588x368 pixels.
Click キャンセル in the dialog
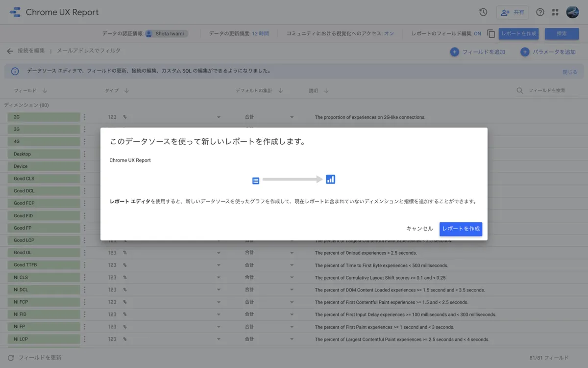(419, 229)
